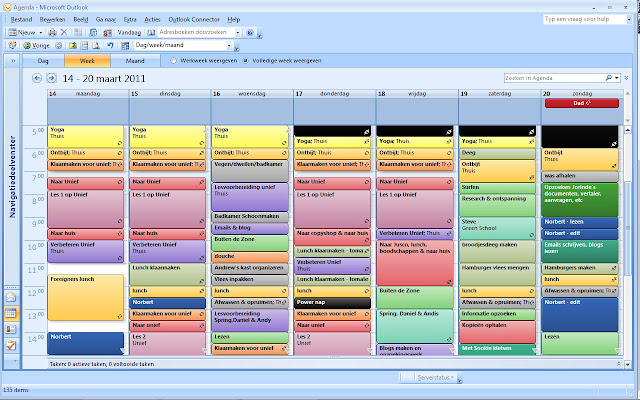Screen dimensions: 640x400
Task: Click the Nieuw (new appointment) toolbar button
Action: pos(22,32)
